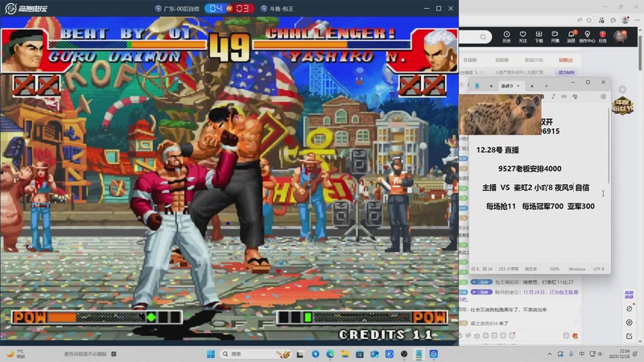This screenshot has height=362, width=644.
Task: Open the browser favorites collection icon
Action: 613,19
